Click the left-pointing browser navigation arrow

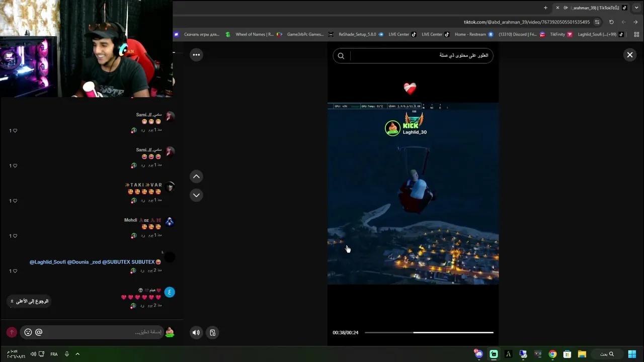[624, 22]
